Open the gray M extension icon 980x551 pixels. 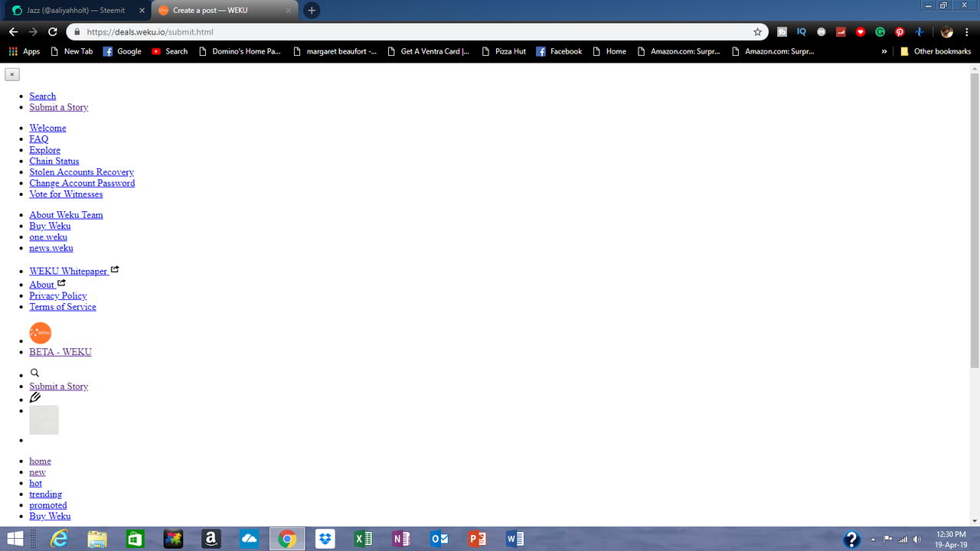tap(822, 32)
